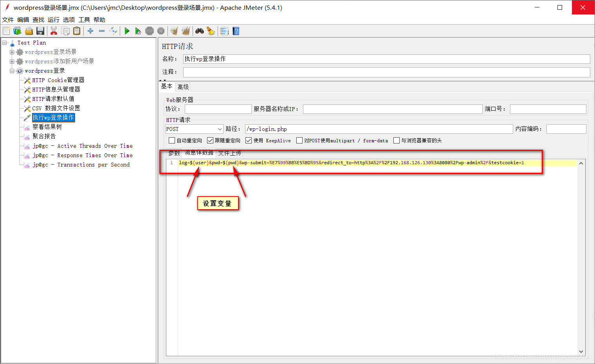Open the Help toolbar icon
Image resolution: width=595 pixels, height=364 pixels.
(x=236, y=31)
